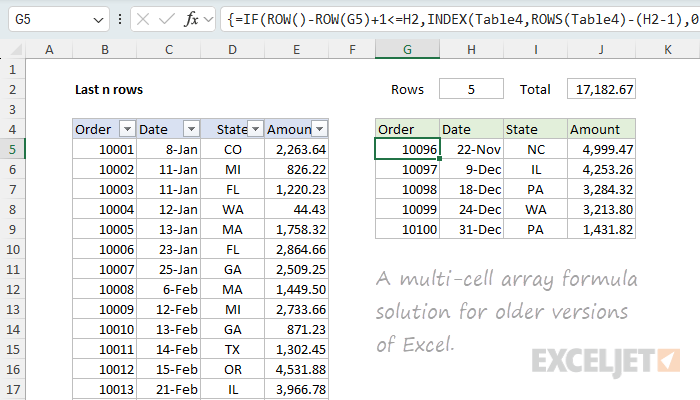
Task: Select column J header
Action: (601, 50)
